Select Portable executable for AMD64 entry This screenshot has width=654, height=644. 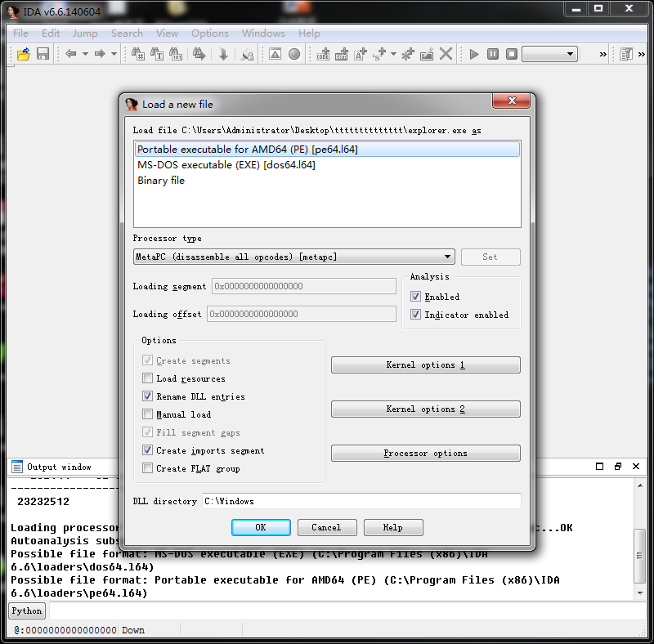pos(328,150)
